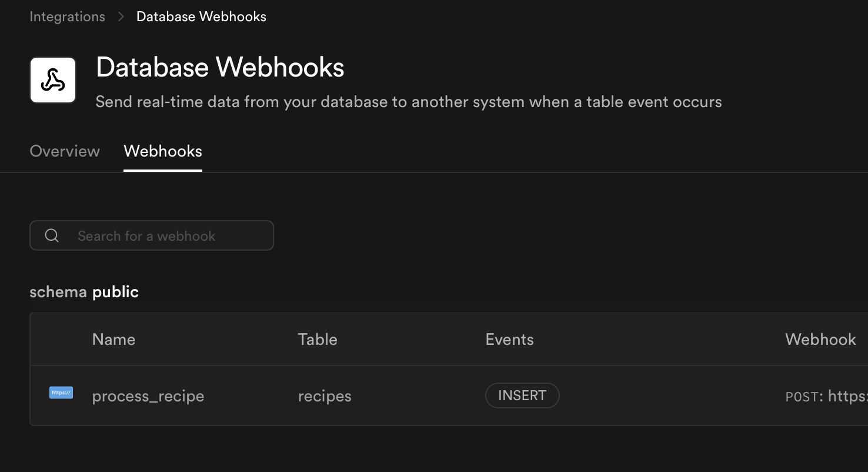
Task: Click the POST webhook URL text
Action: [x=826, y=397]
